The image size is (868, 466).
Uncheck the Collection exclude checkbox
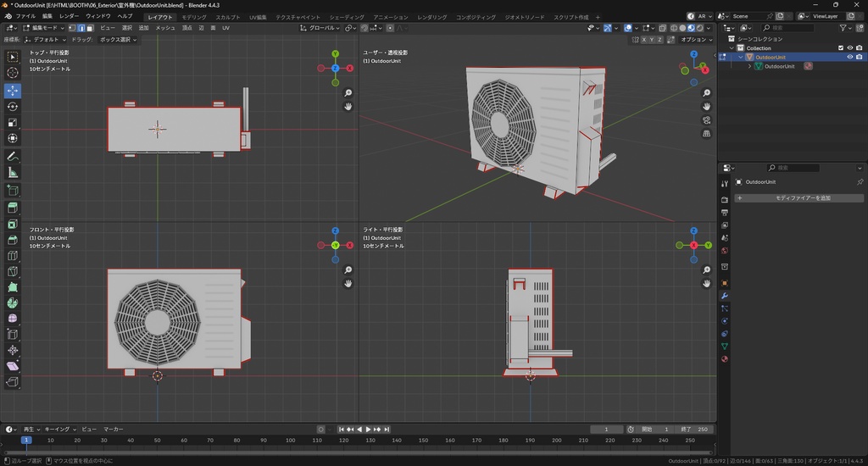click(841, 48)
